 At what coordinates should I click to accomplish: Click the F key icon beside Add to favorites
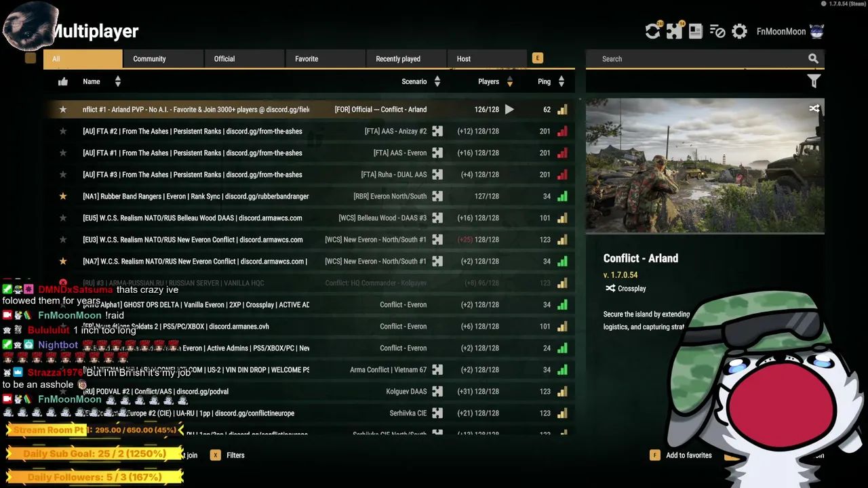tap(655, 455)
